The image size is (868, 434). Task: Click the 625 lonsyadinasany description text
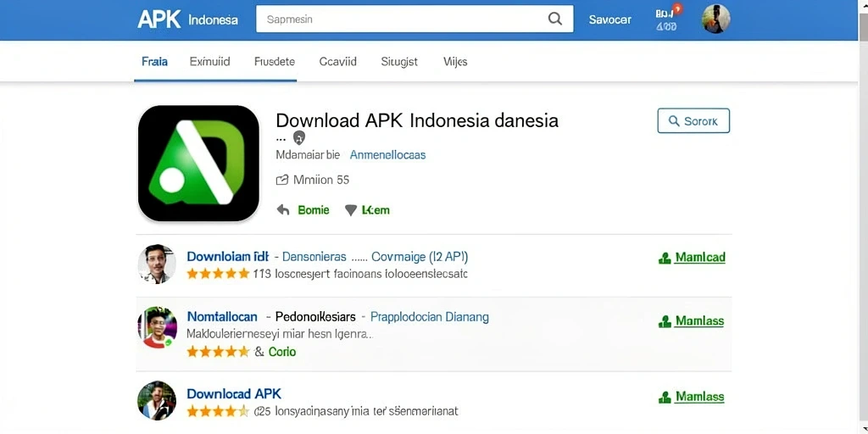[356, 411]
